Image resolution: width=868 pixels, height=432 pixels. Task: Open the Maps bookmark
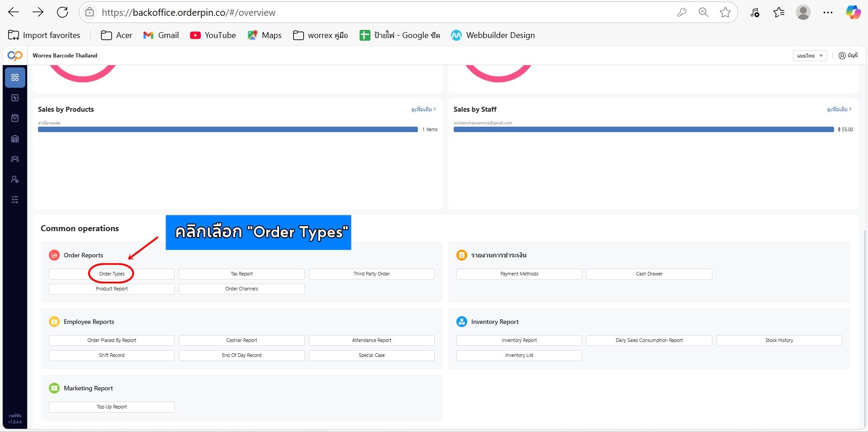click(265, 35)
